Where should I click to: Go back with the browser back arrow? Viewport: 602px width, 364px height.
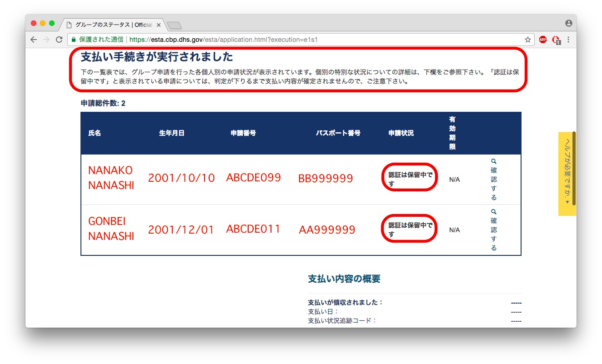coord(34,40)
